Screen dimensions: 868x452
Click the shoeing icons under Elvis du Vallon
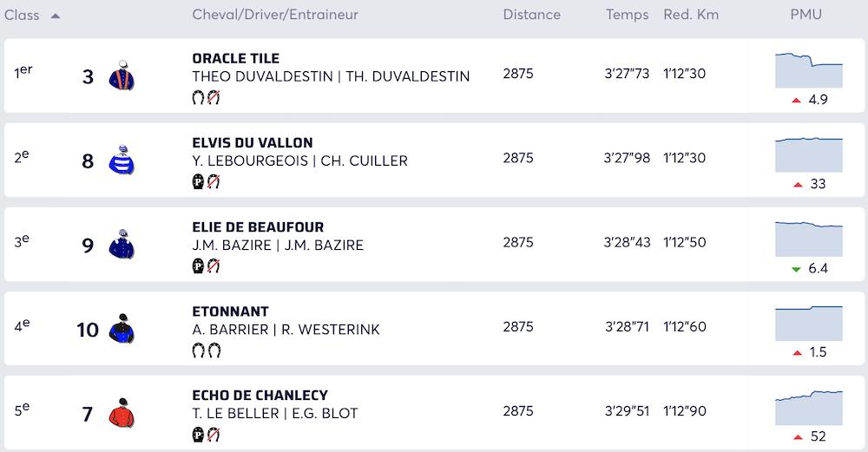pos(206,182)
